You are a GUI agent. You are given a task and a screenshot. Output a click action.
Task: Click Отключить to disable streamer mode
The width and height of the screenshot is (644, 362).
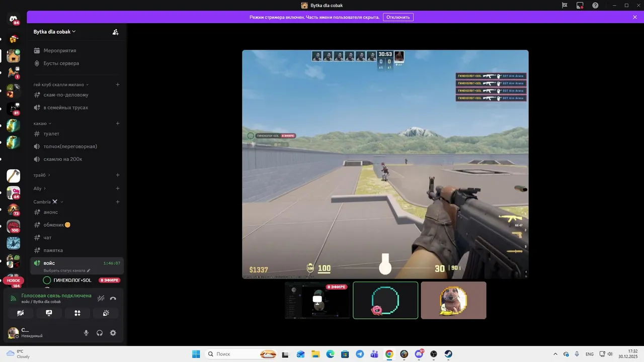point(398,17)
